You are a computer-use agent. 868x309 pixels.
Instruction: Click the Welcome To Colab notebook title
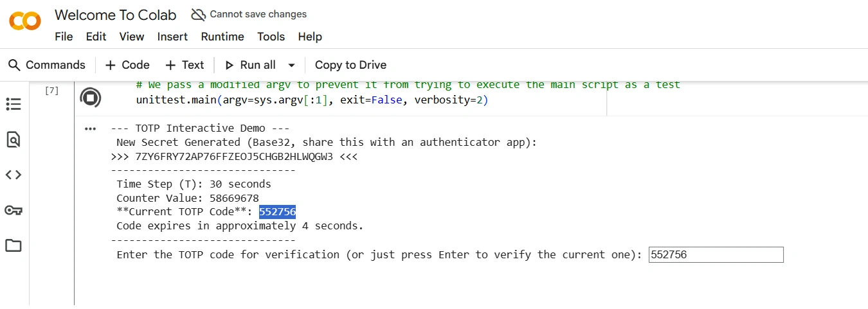click(116, 15)
